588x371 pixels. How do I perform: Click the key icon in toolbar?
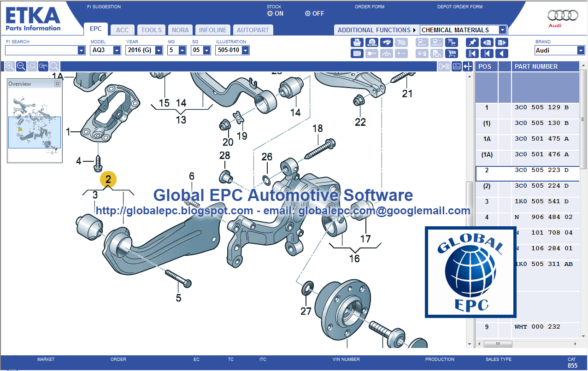coord(372,53)
